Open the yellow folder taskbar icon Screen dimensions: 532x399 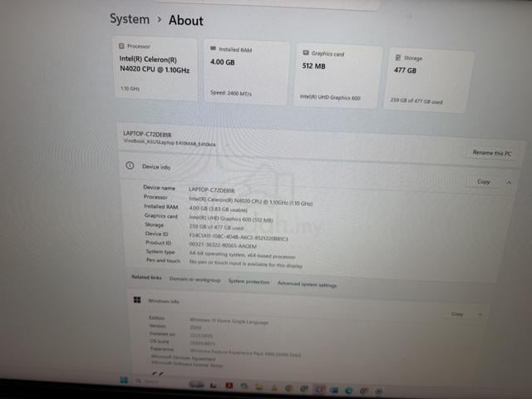259,387
